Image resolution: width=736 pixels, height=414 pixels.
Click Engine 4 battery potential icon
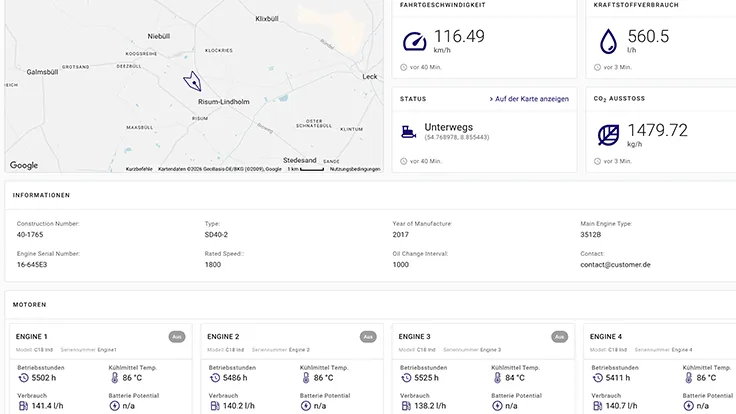[689, 406]
